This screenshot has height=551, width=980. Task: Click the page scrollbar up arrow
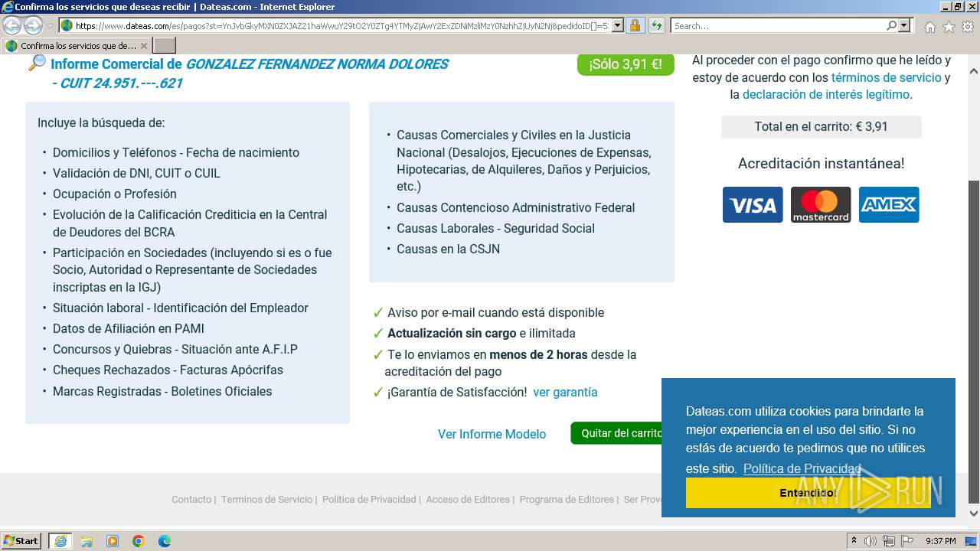click(974, 71)
